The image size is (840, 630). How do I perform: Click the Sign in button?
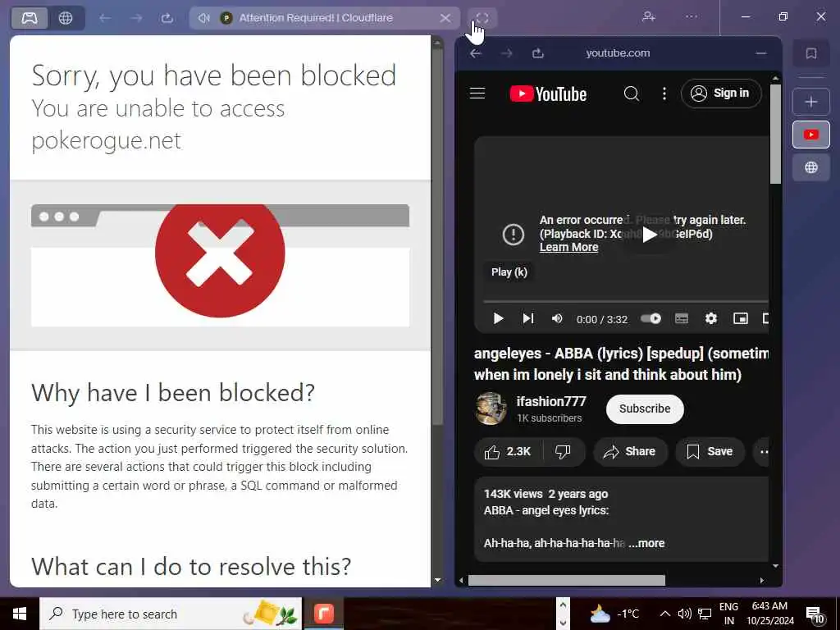pyautogui.click(x=721, y=94)
